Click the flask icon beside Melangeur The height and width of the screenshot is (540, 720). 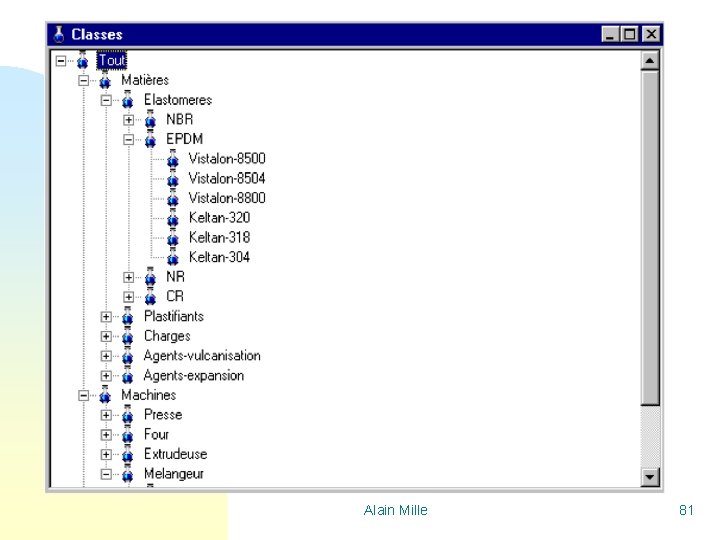click(x=128, y=474)
